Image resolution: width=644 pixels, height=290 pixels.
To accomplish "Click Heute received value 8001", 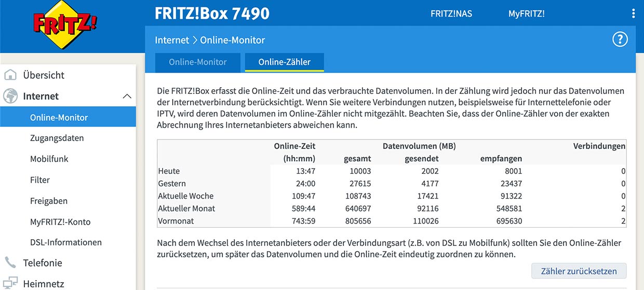I will click(x=513, y=171).
